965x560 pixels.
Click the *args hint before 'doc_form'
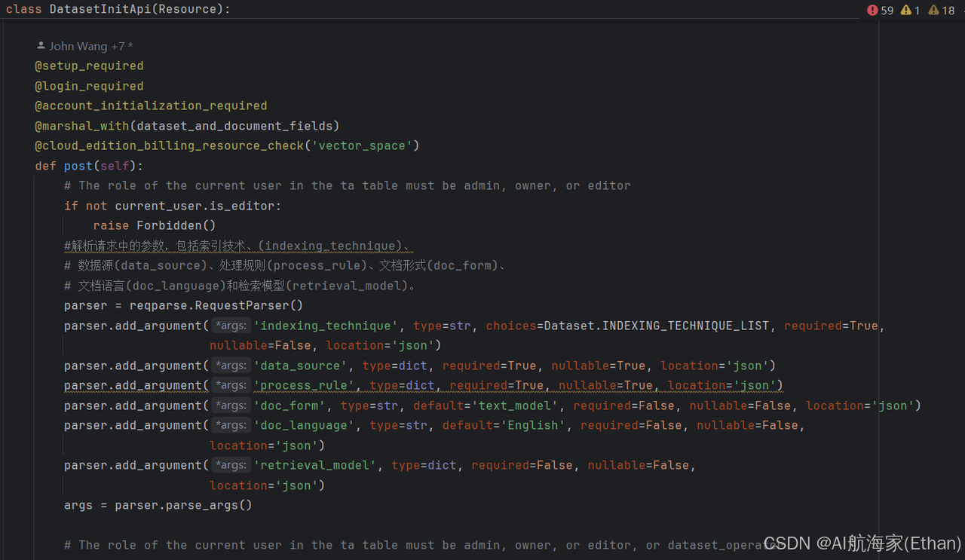[231, 405]
